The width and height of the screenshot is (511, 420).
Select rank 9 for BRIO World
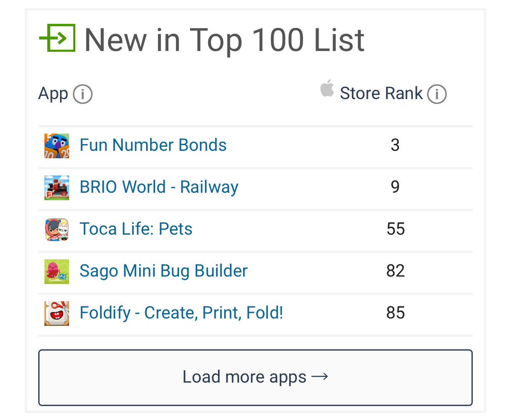[x=395, y=187]
